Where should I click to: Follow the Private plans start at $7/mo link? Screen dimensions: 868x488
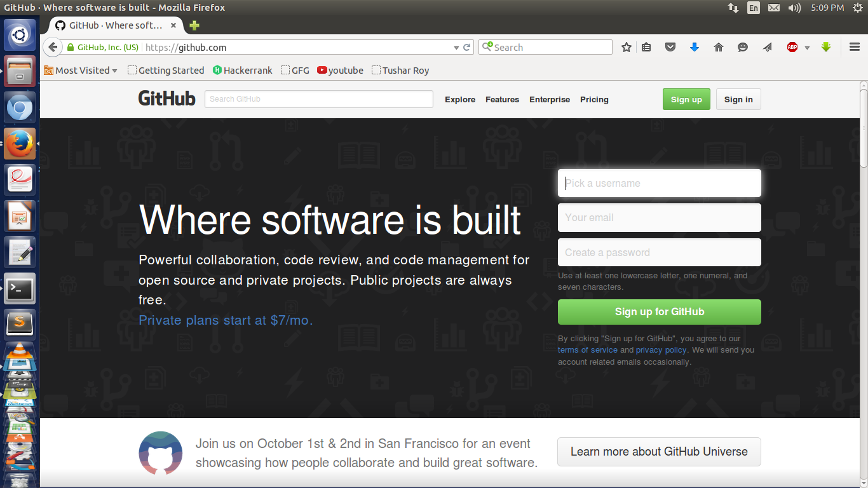pyautogui.click(x=226, y=320)
